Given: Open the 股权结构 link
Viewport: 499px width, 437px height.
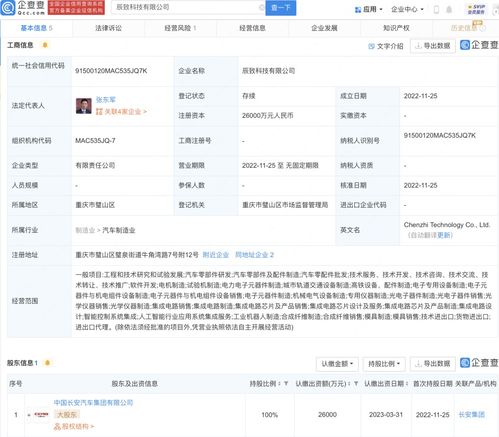Looking at the screenshot, I should click(74, 426).
